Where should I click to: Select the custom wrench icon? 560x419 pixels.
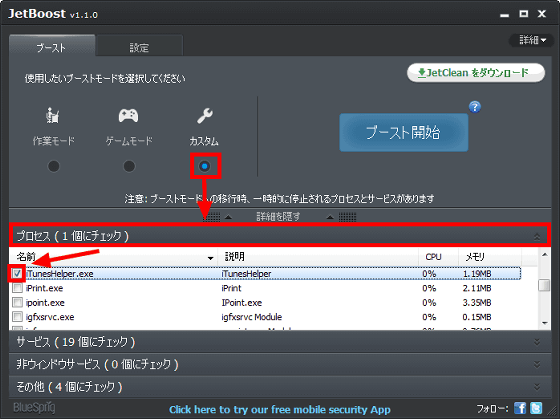pos(205,115)
